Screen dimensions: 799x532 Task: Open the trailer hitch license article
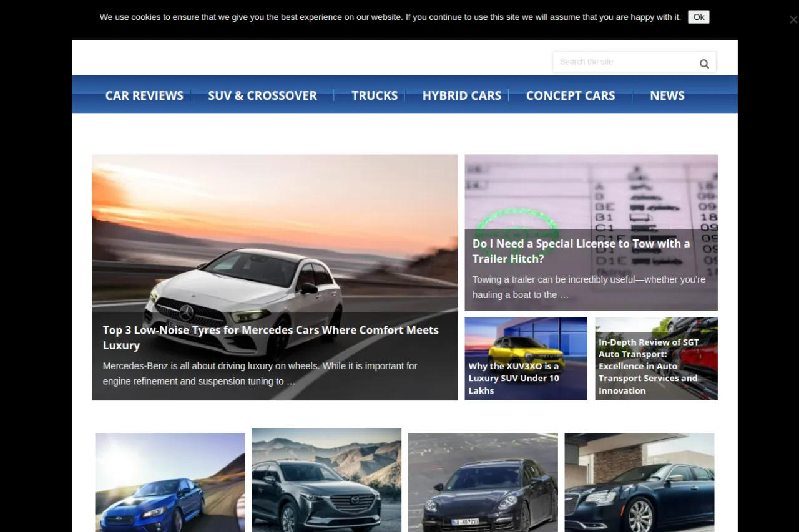tap(581, 251)
